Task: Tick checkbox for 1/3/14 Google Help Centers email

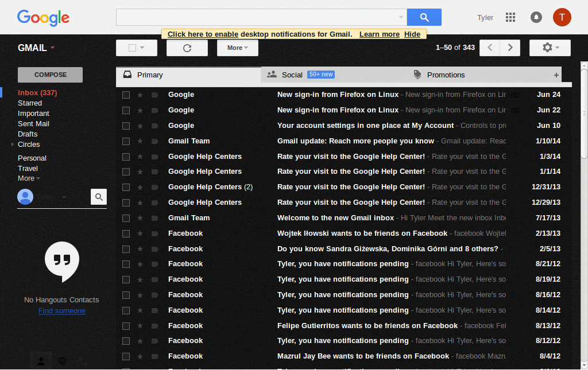Action: click(x=126, y=157)
